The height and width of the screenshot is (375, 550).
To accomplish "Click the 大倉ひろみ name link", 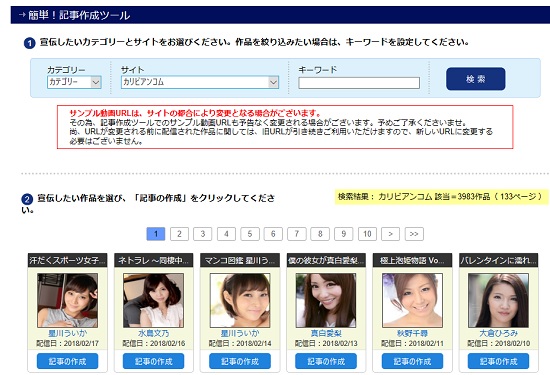I will (x=498, y=333).
